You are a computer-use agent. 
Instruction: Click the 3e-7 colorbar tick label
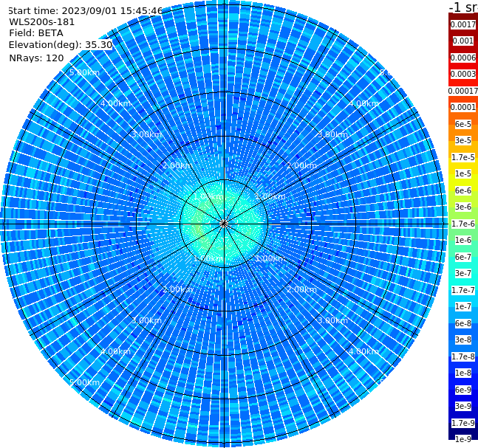(x=463, y=273)
